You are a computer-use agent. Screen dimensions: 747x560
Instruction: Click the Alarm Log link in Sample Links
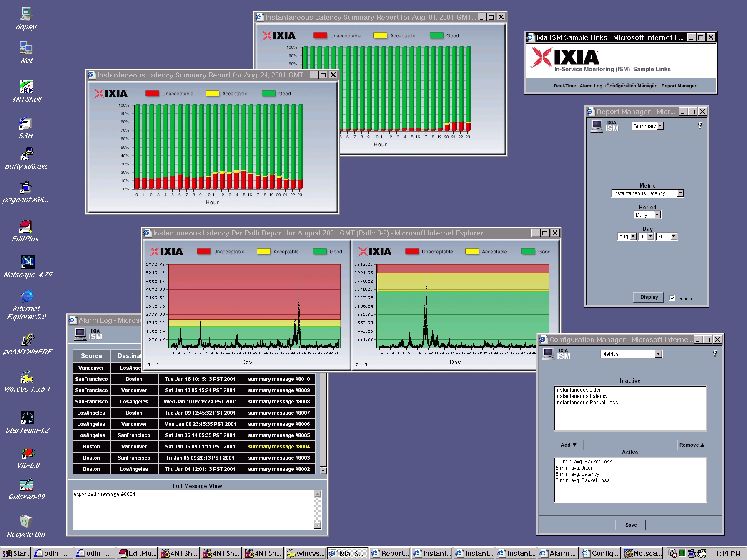591,86
